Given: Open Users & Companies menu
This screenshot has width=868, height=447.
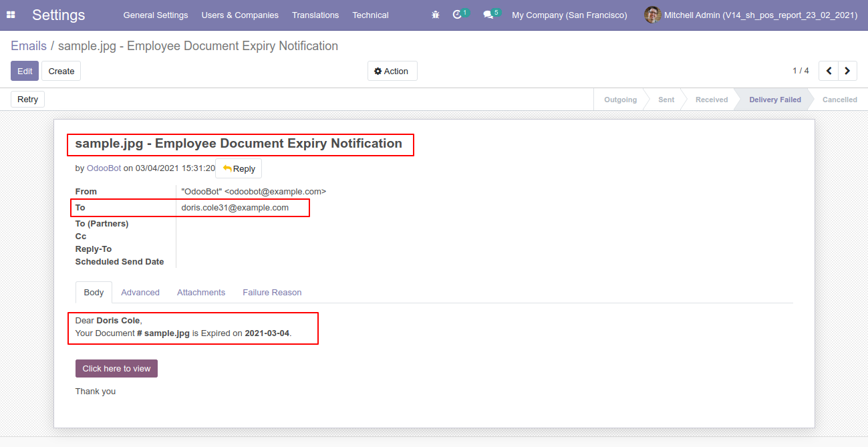Looking at the screenshot, I should point(240,15).
